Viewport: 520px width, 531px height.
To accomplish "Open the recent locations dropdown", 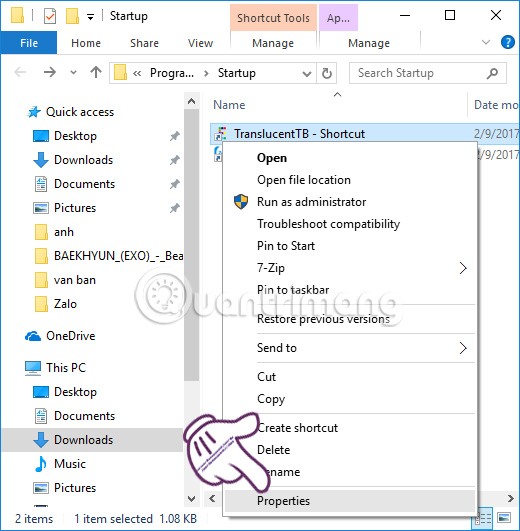I will [x=73, y=72].
